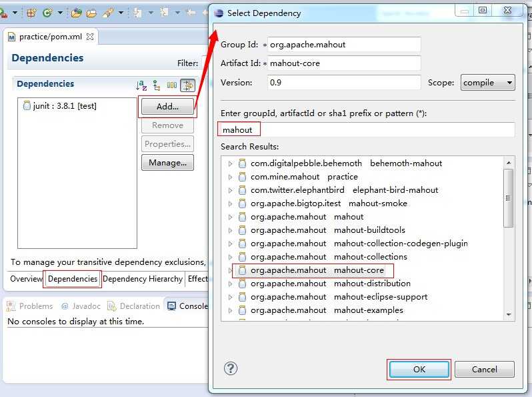Click the Version input field
Viewport: 532px width, 397px height.
pos(344,83)
